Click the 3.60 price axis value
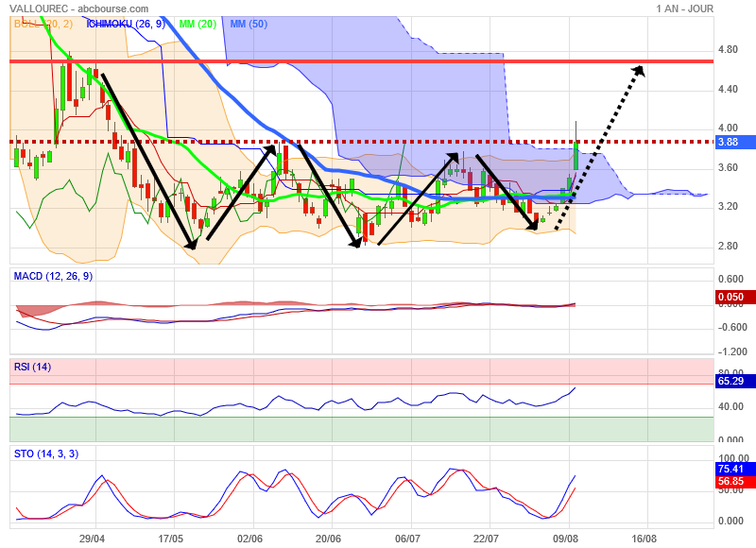 pyautogui.click(x=728, y=167)
